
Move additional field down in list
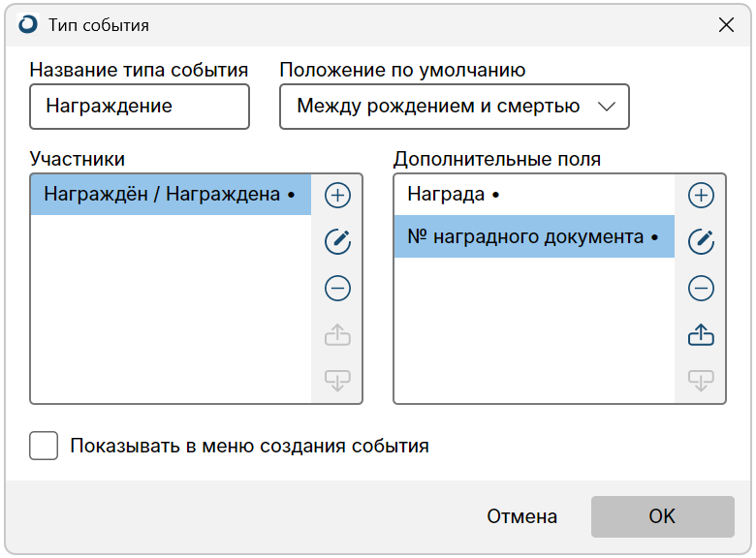(x=701, y=380)
